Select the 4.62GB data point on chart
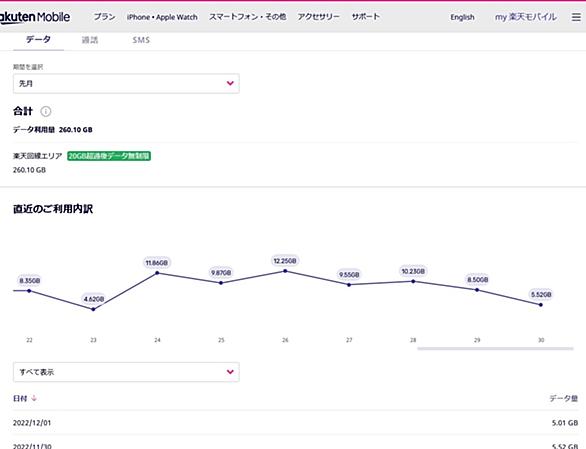The width and height of the screenshot is (586, 449). pos(93,309)
